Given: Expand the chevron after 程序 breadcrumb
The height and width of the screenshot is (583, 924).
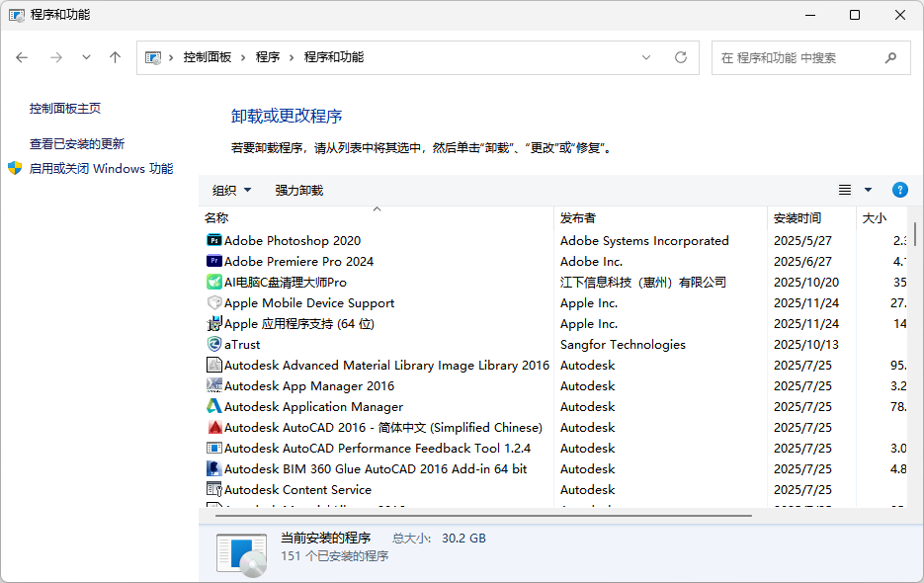Looking at the screenshot, I should (292, 57).
